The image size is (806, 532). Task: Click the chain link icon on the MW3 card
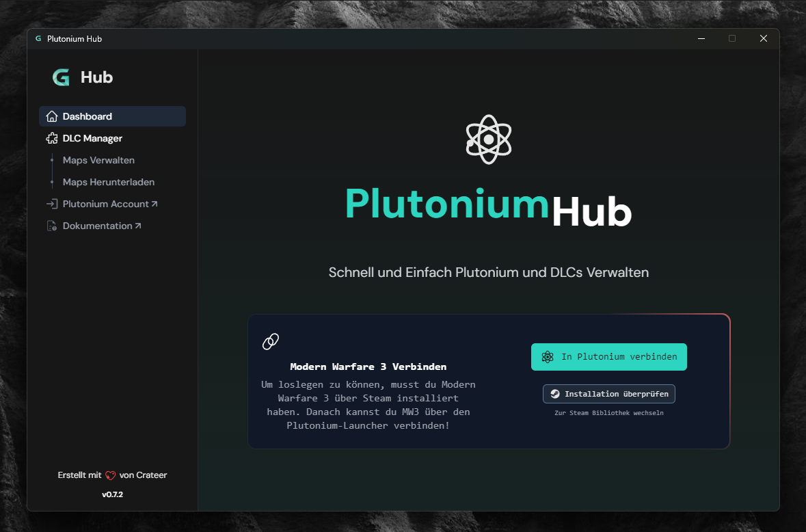point(270,341)
